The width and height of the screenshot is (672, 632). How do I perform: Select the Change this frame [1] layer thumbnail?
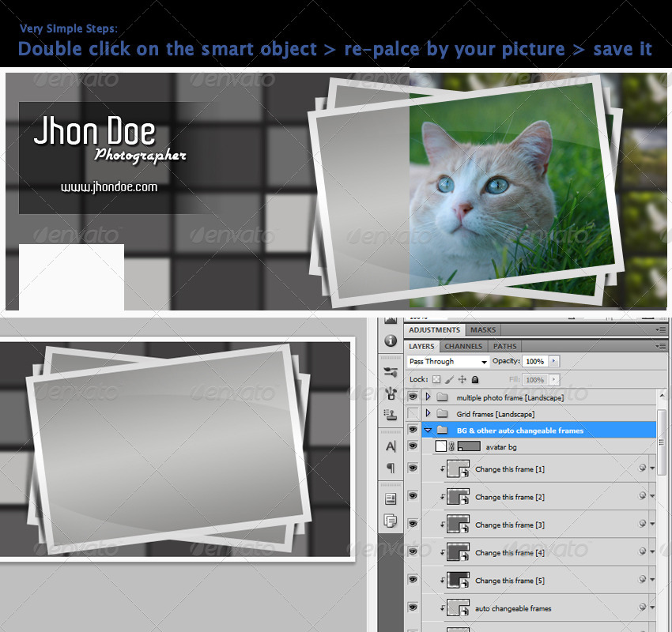pyautogui.click(x=458, y=468)
